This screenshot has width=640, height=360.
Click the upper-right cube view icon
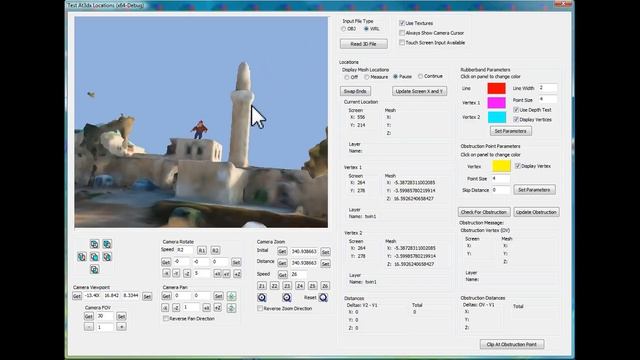[x=107, y=244]
